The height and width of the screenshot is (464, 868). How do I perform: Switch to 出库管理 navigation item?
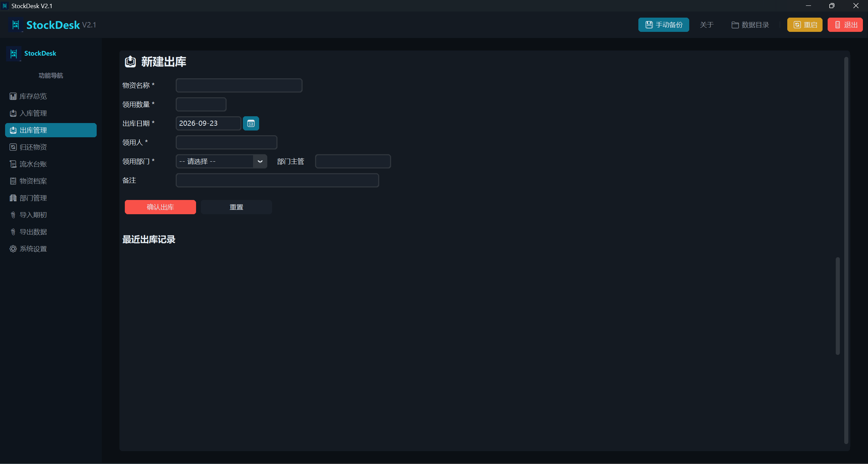tap(51, 130)
